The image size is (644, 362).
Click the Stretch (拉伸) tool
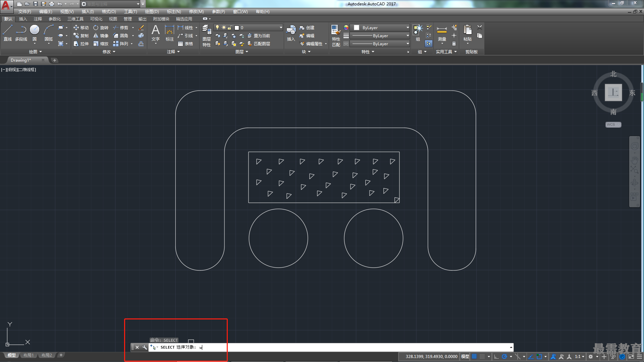point(81,44)
